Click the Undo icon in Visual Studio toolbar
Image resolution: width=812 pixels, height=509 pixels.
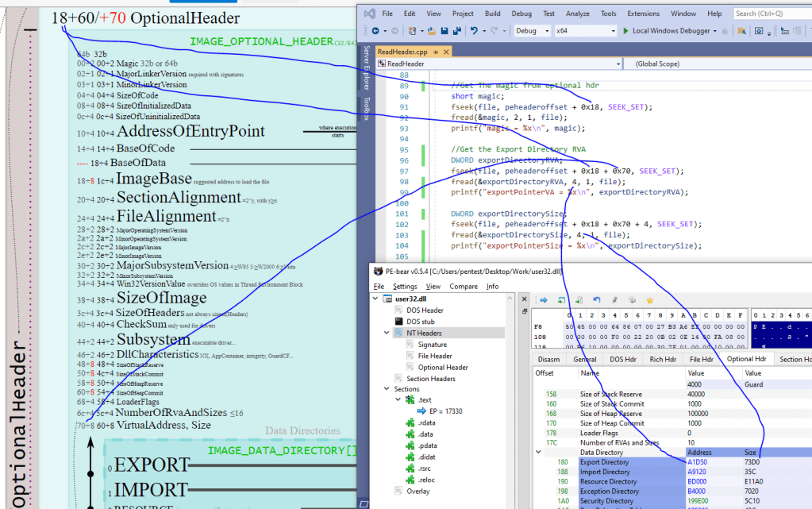475,31
